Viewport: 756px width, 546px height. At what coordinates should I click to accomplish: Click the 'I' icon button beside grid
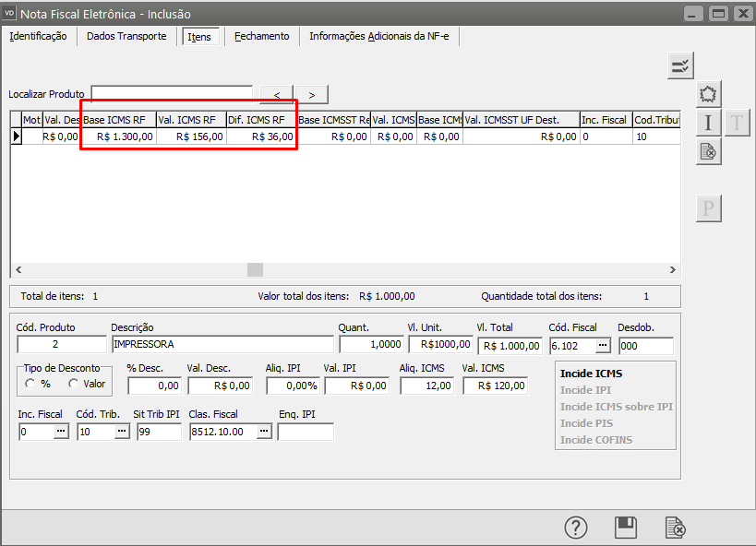click(x=708, y=123)
